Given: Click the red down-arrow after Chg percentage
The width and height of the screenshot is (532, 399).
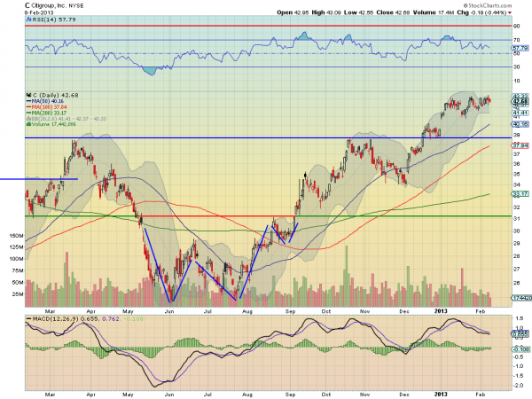Looking at the screenshot, I should [510, 13].
